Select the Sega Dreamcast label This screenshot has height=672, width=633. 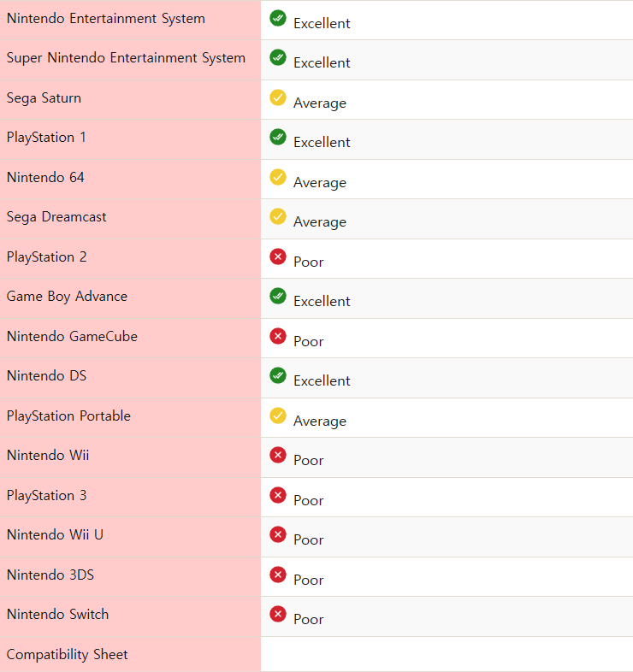click(x=56, y=217)
